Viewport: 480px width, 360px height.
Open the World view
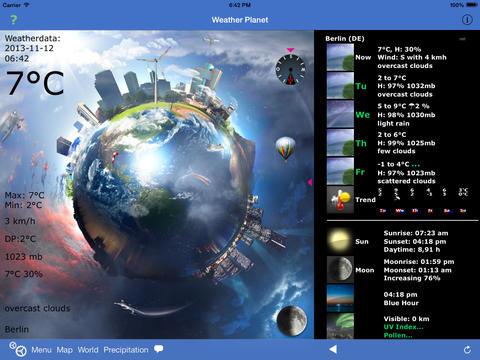(88, 350)
